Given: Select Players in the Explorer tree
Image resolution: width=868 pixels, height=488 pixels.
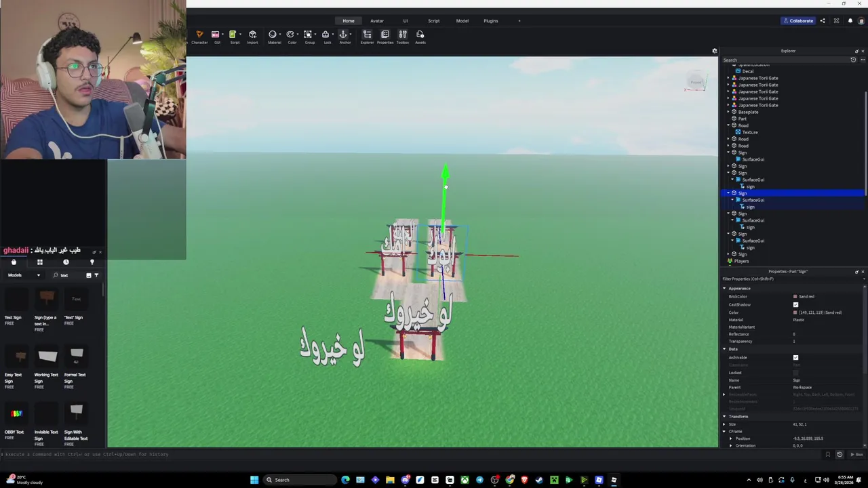Looking at the screenshot, I should (x=741, y=261).
